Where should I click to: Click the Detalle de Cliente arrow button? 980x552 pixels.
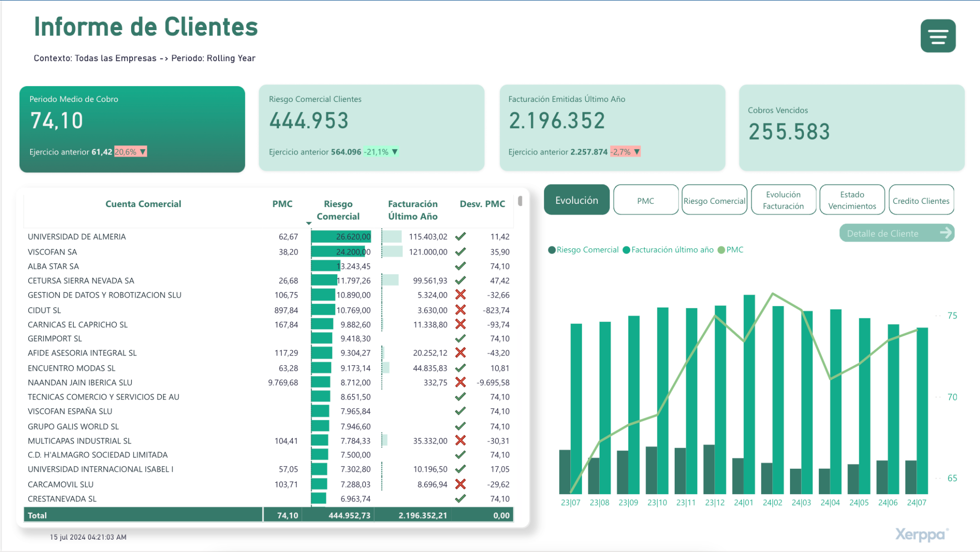coord(897,233)
